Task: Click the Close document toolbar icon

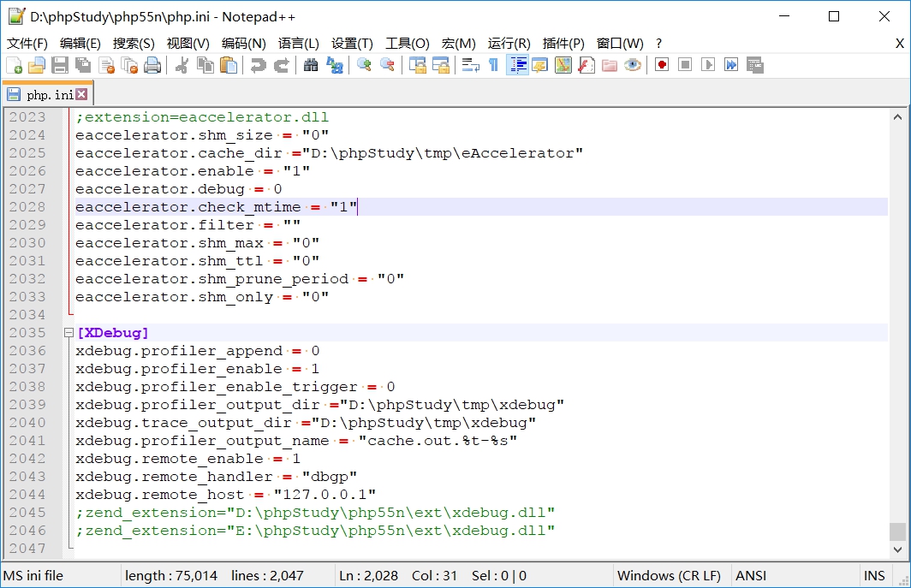Action: coord(106,65)
